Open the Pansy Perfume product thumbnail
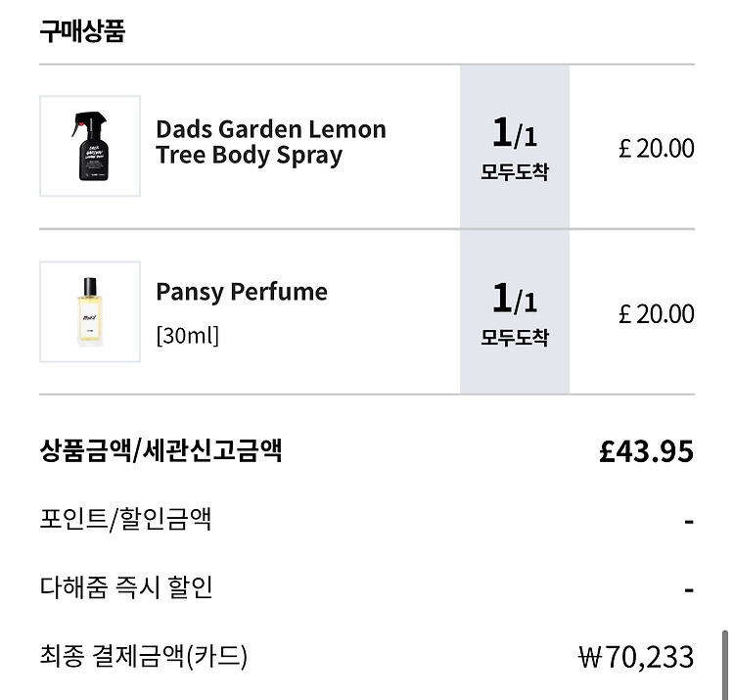 click(x=90, y=312)
